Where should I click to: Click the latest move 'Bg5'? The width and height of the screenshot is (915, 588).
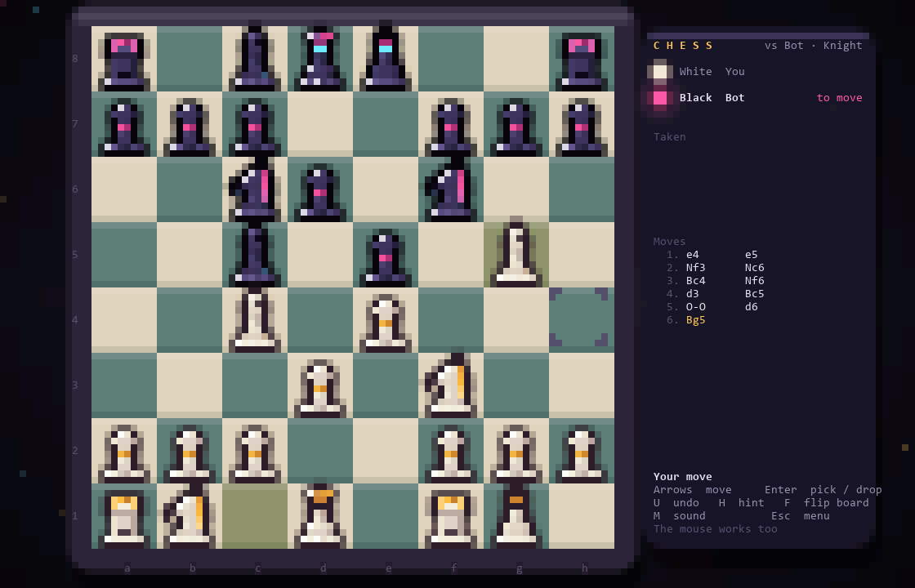click(695, 319)
